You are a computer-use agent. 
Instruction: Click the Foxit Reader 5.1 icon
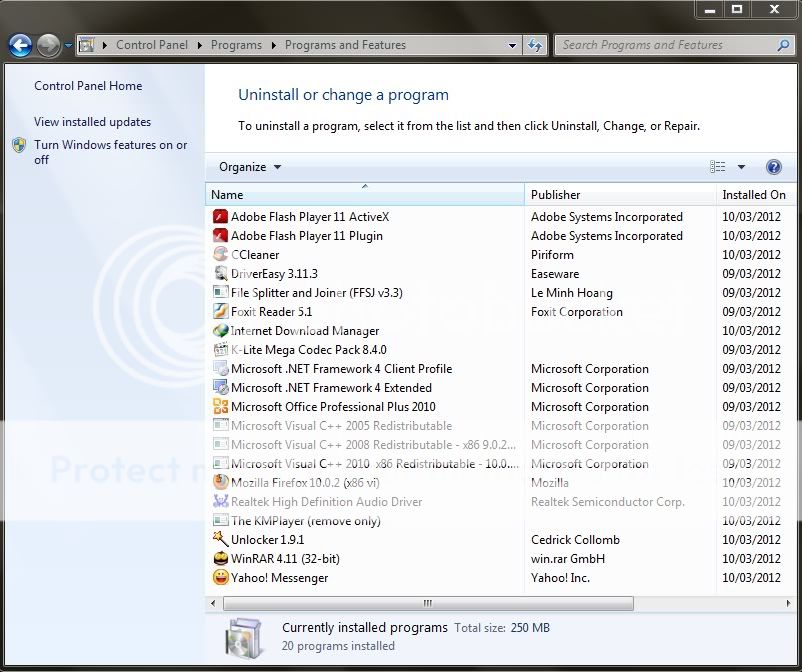coord(220,311)
